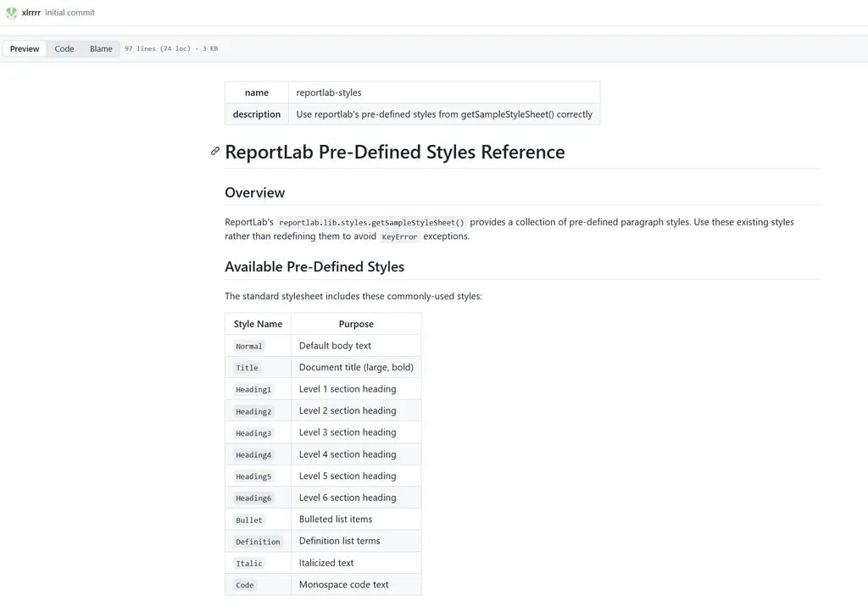Click the Available Pre-Defined Styles heading

[x=314, y=267]
